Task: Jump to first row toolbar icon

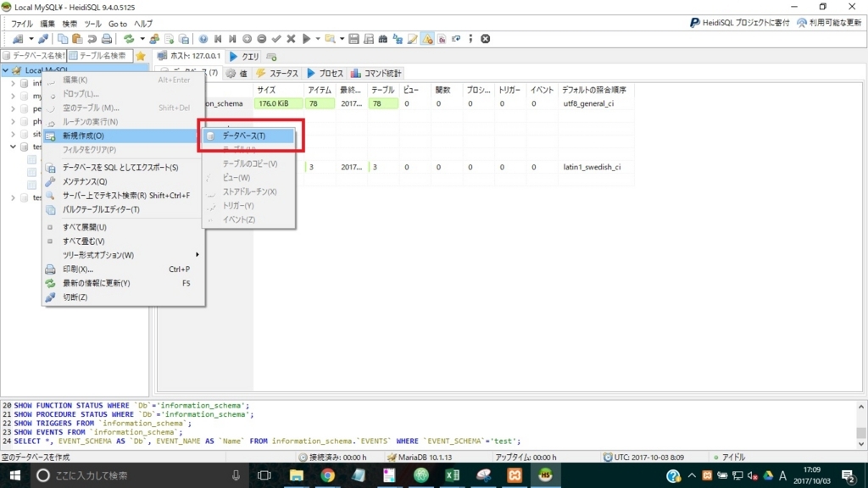Action: pyautogui.click(x=218, y=39)
